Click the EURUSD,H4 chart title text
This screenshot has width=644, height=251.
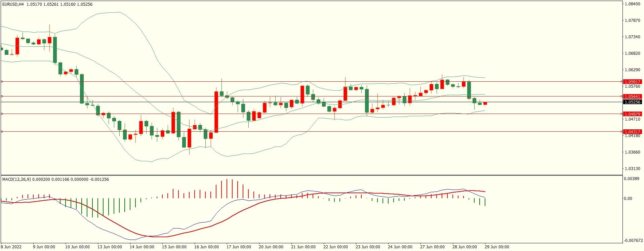(x=13, y=4)
